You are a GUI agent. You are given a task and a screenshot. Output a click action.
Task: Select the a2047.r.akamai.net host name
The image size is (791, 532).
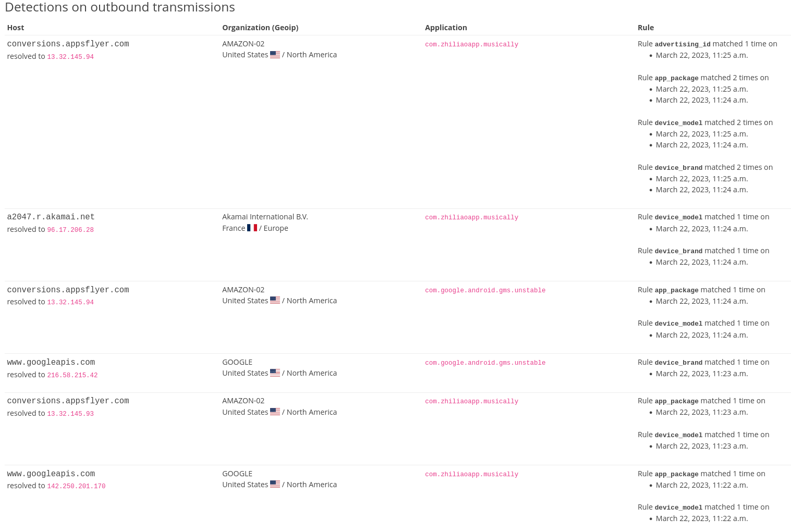coord(51,217)
